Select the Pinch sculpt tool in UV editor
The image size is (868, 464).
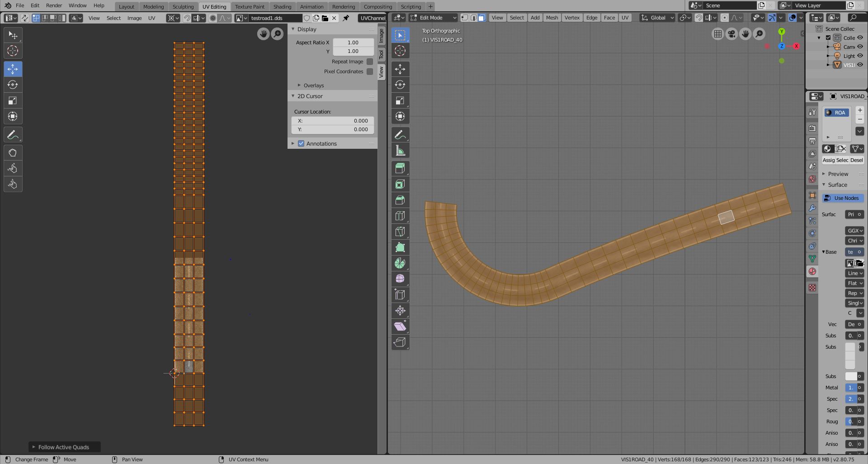tap(13, 185)
